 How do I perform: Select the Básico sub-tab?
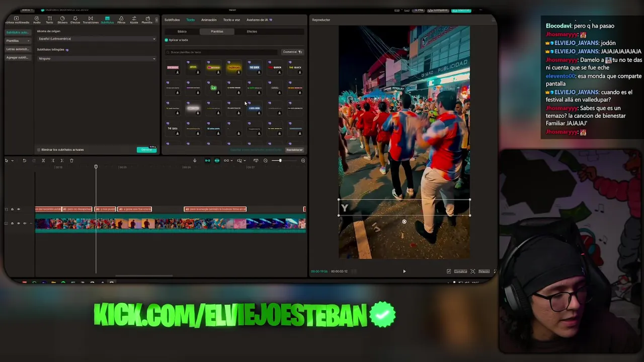click(x=182, y=31)
